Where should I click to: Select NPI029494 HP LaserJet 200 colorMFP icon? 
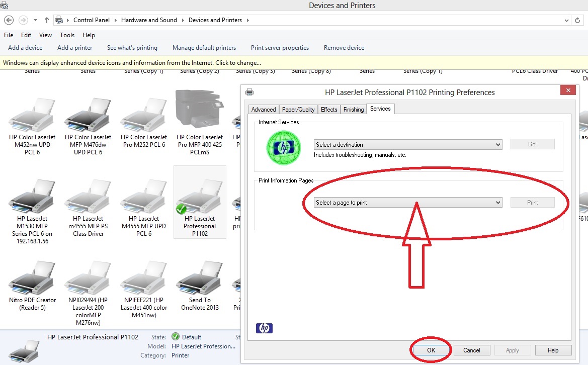click(x=88, y=278)
